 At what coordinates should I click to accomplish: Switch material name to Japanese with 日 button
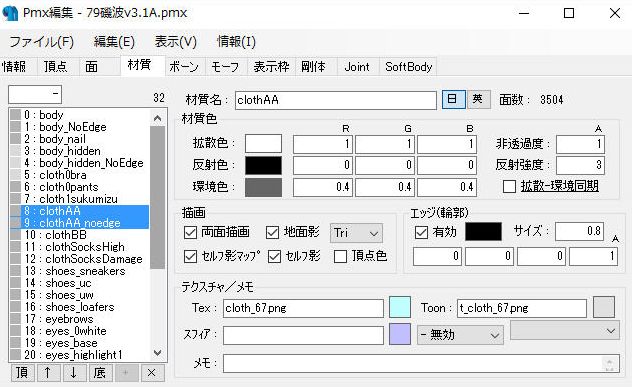tap(453, 99)
